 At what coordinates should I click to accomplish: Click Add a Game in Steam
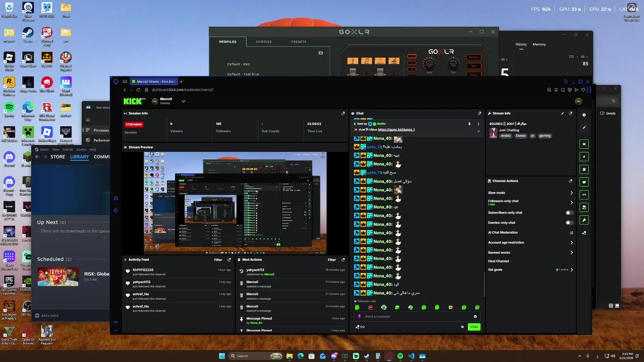(47, 315)
